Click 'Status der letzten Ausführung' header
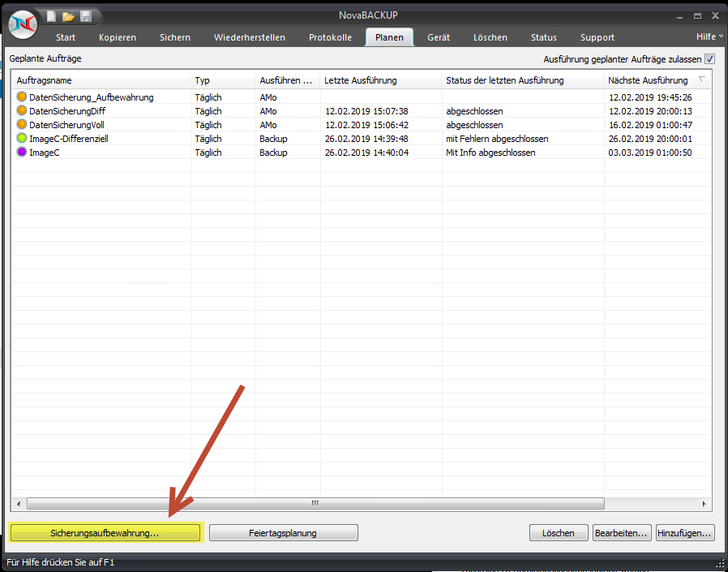The width and height of the screenshot is (728, 572). 522,80
